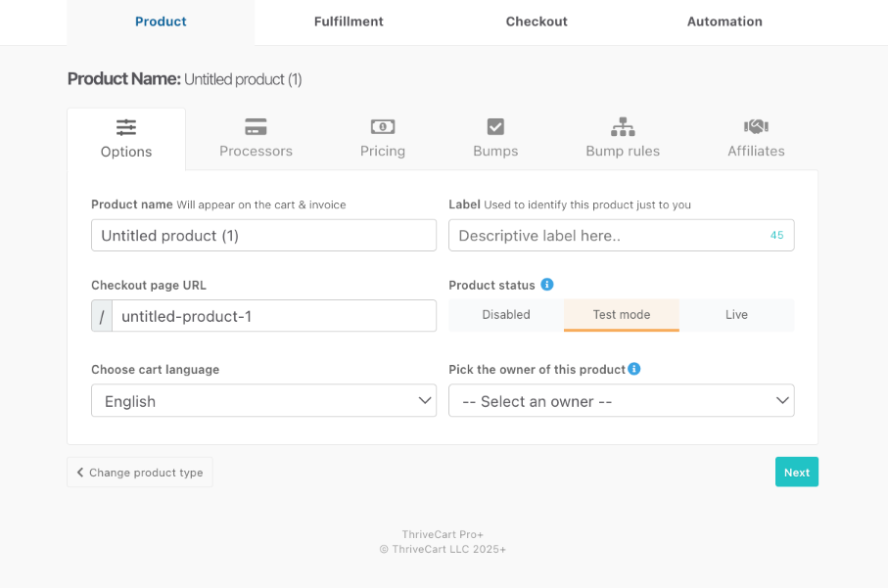The width and height of the screenshot is (888, 588).
Task: Click the Options sliders icon
Action: pos(126,127)
